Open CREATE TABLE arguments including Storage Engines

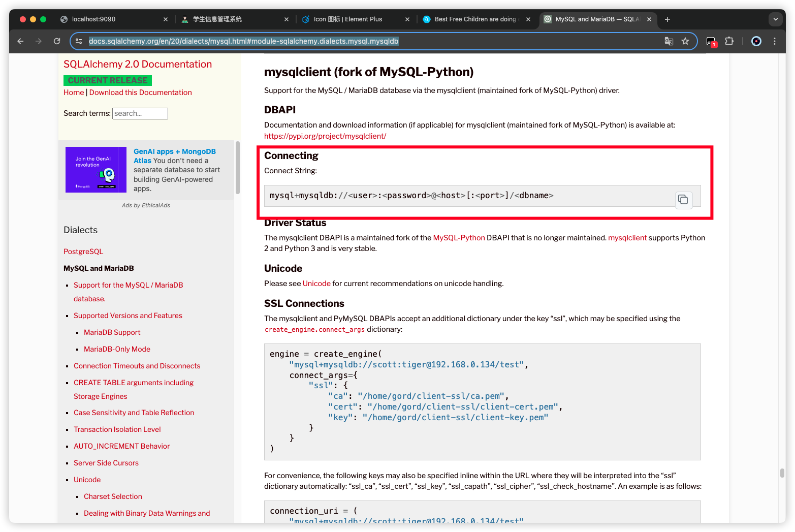[134, 389]
